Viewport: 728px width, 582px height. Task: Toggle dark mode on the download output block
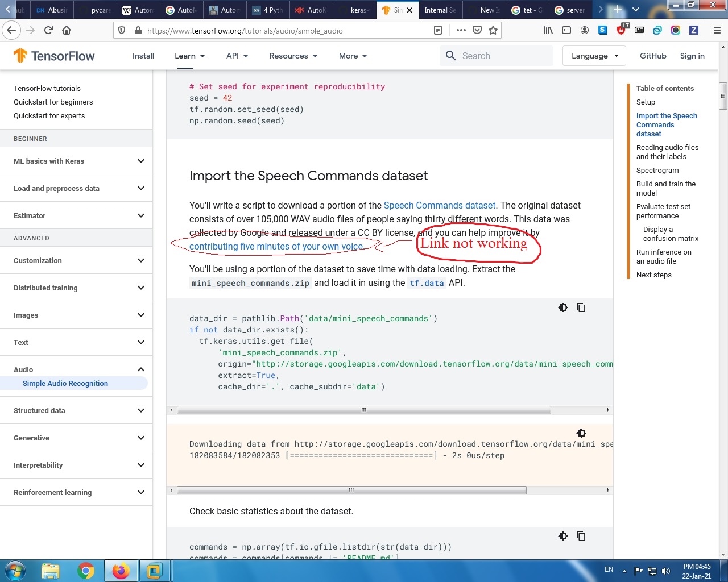pyautogui.click(x=581, y=433)
